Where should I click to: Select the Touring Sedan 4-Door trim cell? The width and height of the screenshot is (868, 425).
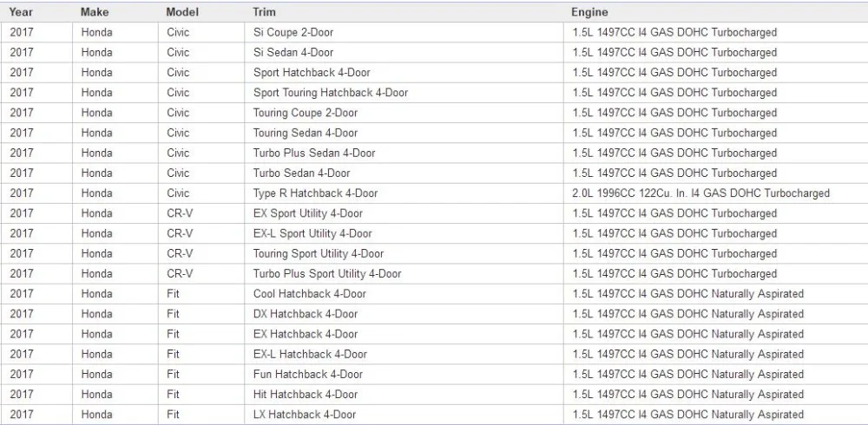tap(404, 133)
